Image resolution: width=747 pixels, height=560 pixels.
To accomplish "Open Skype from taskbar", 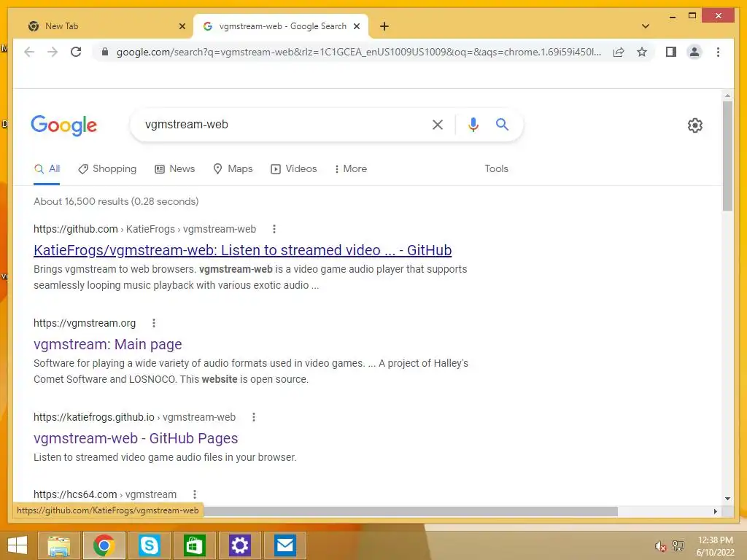I will click(x=149, y=545).
